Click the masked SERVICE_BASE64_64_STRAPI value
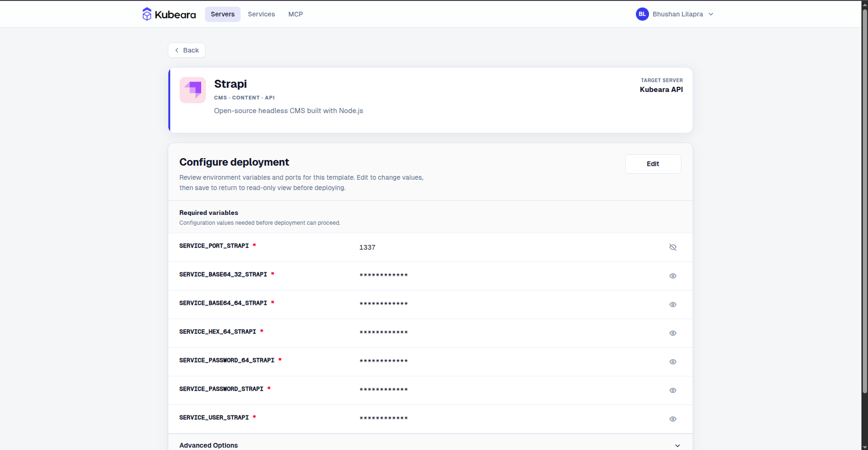Screen dimensions: 868x450 (384, 304)
